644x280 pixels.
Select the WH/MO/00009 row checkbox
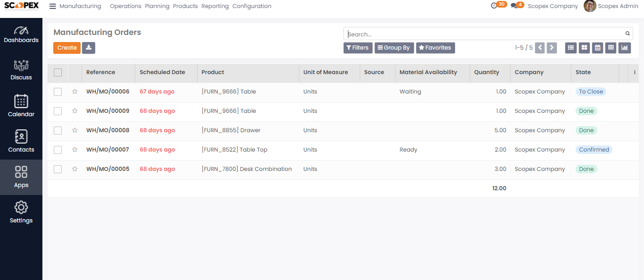[58, 111]
